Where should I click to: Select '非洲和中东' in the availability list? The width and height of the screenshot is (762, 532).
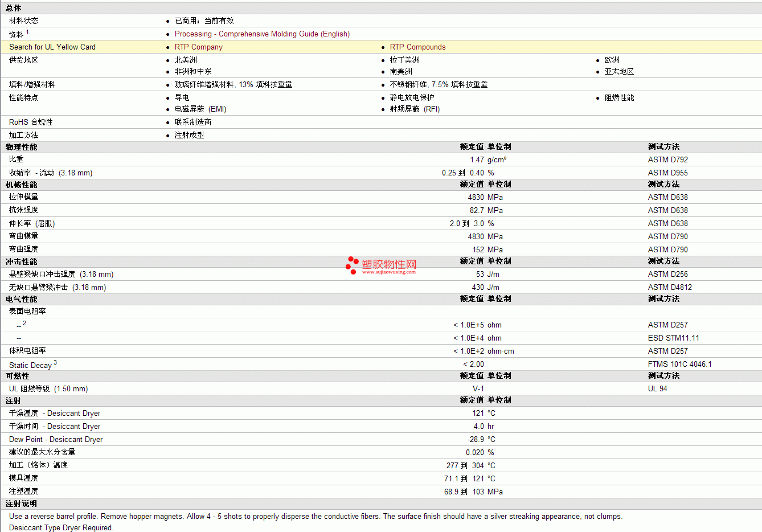point(193,72)
